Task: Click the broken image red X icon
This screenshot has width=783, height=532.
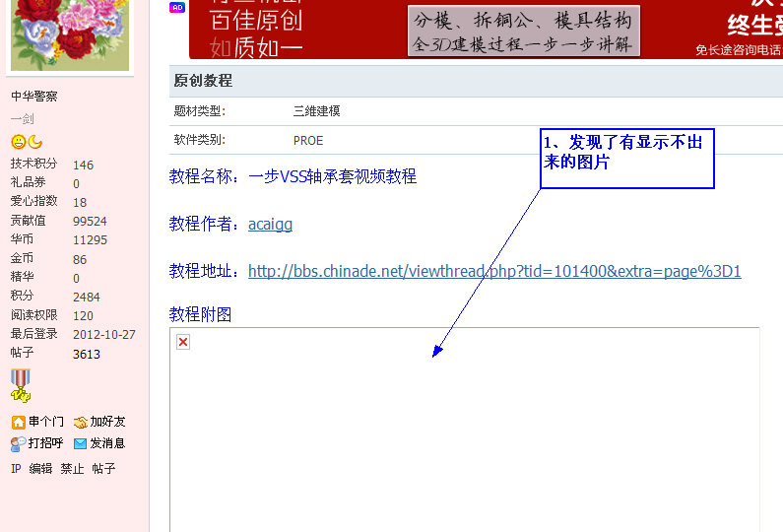Action: [x=183, y=342]
